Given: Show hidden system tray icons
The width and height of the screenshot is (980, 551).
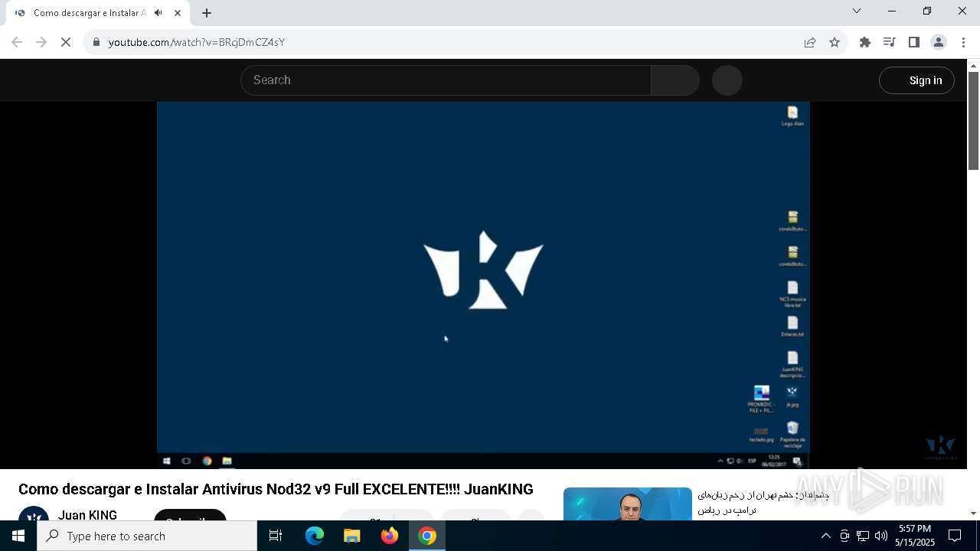Looking at the screenshot, I should 825,536.
